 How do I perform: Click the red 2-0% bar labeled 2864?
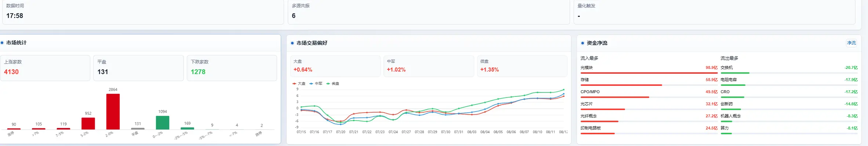coord(113,112)
